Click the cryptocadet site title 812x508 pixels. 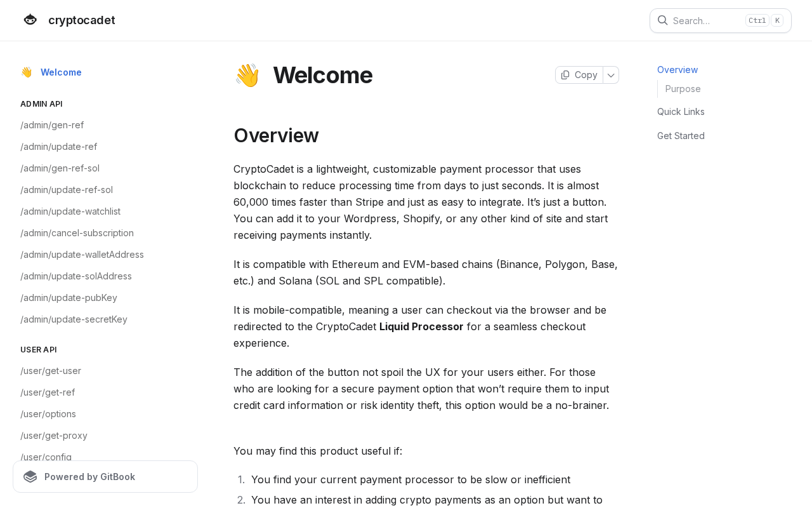pos(82,20)
